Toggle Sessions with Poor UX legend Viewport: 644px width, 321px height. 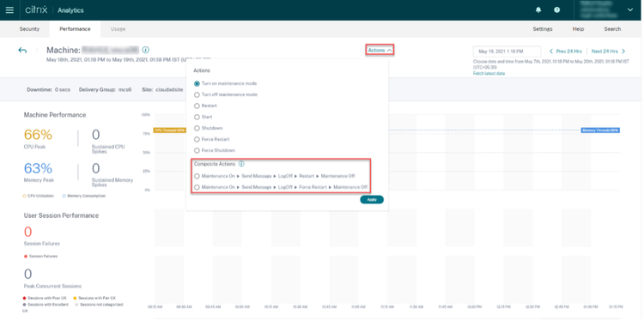point(46,298)
